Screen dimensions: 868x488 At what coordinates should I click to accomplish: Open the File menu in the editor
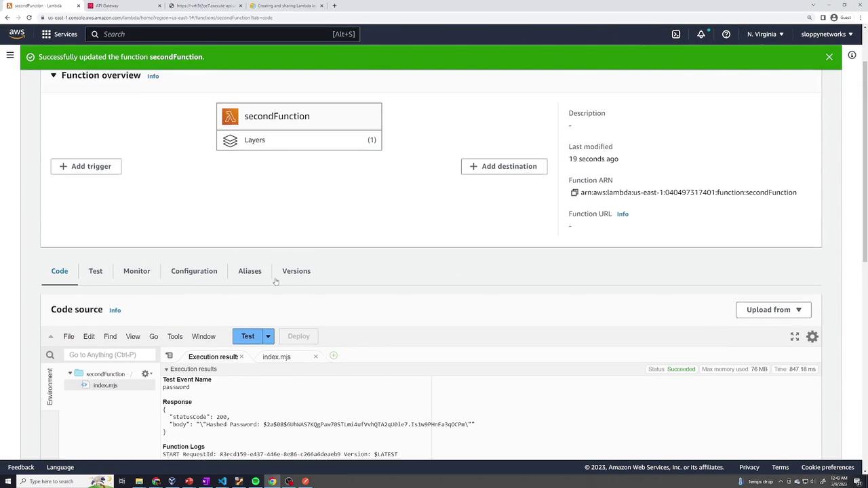(x=68, y=336)
